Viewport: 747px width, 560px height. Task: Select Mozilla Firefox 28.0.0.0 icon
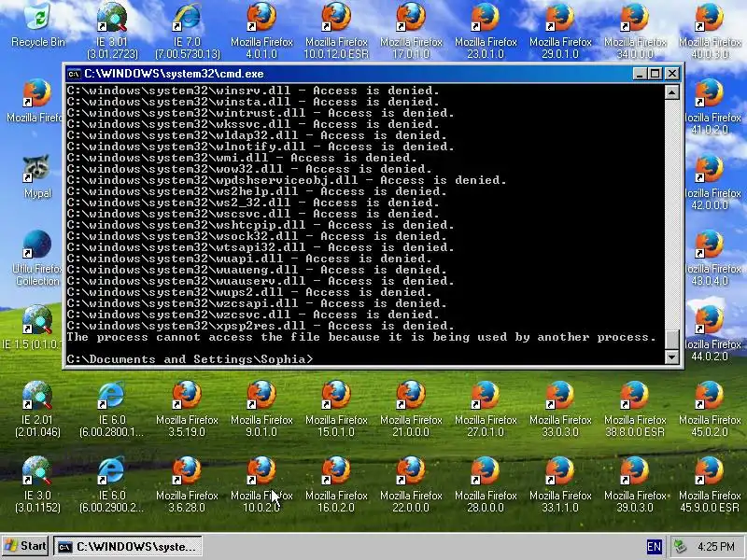coord(486,484)
